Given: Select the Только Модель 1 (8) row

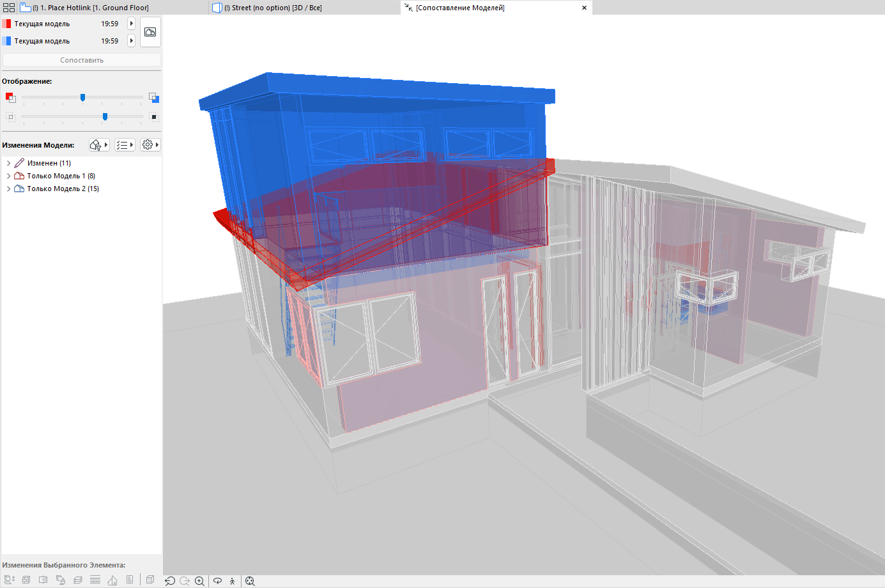Looking at the screenshot, I should (x=81, y=176).
